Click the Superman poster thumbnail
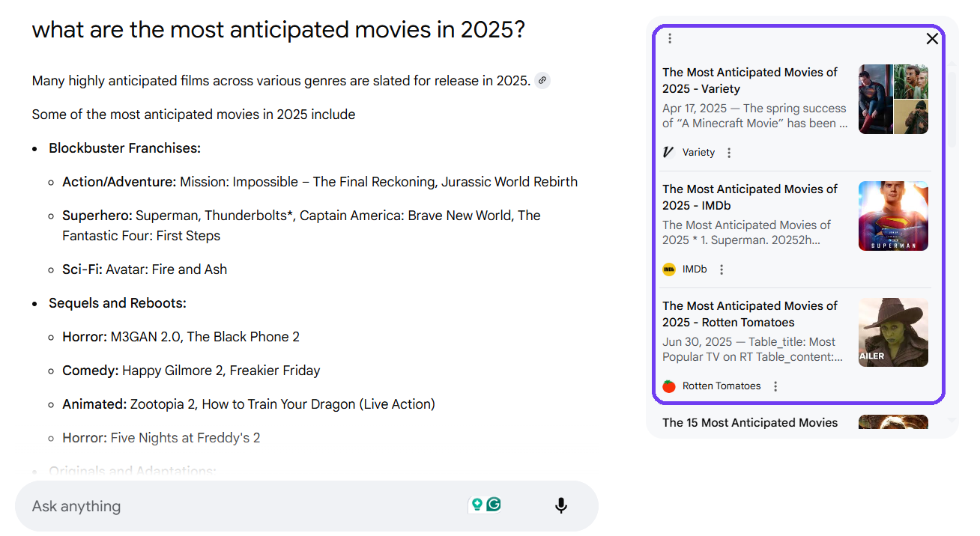980x536 pixels. click(x=893, y=216)
